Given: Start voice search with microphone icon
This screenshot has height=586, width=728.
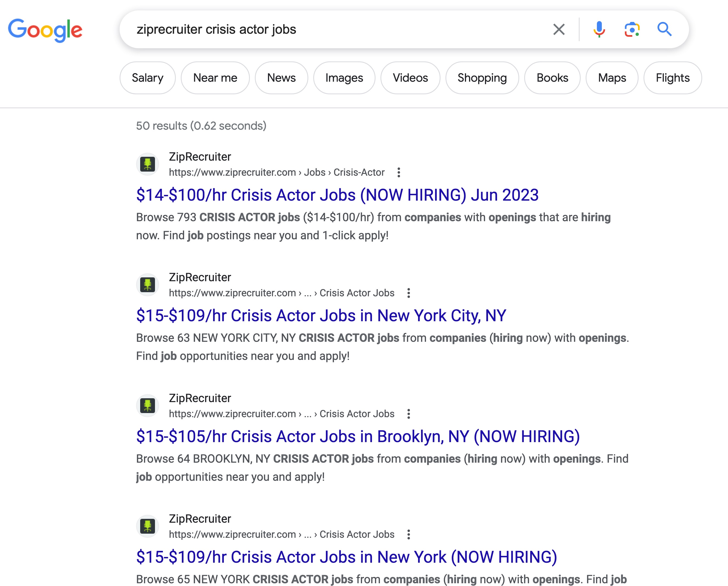Looking at the screenshot, I should coord(599,29).
